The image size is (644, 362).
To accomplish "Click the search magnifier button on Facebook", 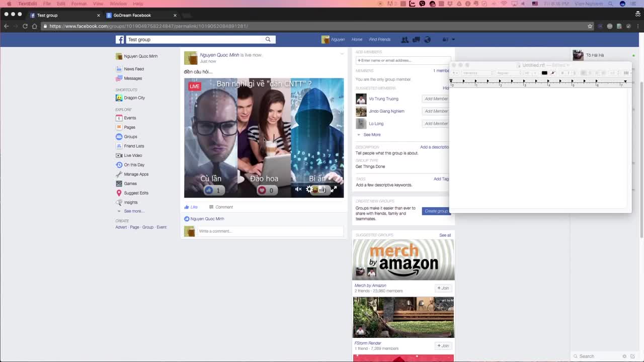I will coord(268,39).
